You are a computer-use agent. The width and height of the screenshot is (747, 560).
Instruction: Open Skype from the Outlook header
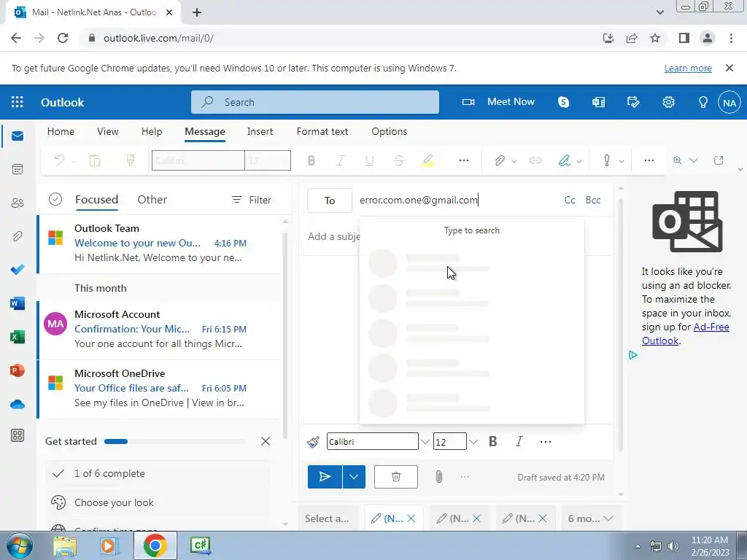click(564, 102)
